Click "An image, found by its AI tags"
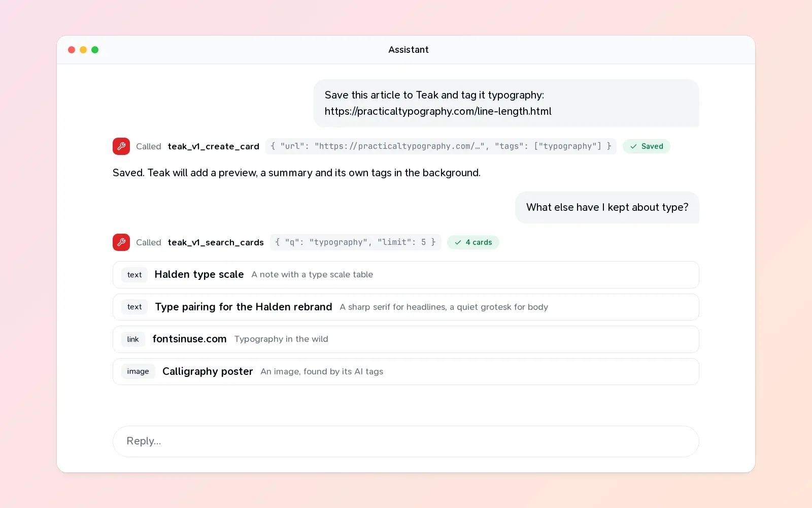The height and width of the screenshot is (508, 812). (x=322, y=371)
